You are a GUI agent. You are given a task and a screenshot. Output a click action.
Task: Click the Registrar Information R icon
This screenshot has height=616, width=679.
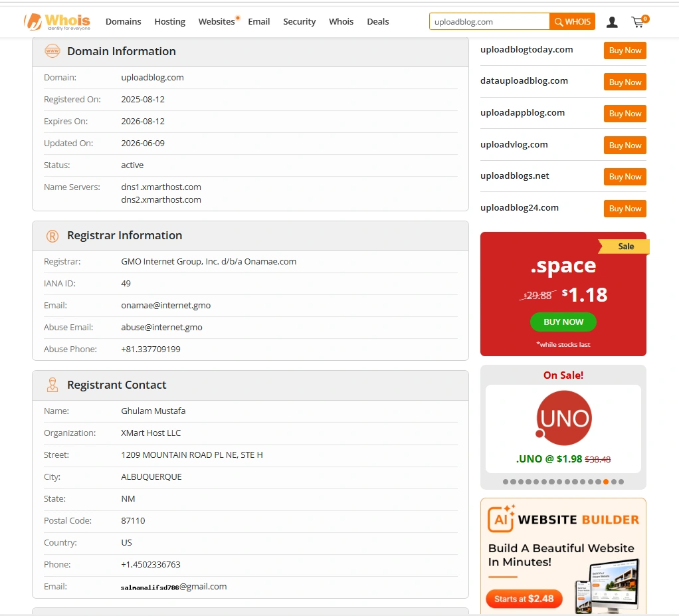52,236
